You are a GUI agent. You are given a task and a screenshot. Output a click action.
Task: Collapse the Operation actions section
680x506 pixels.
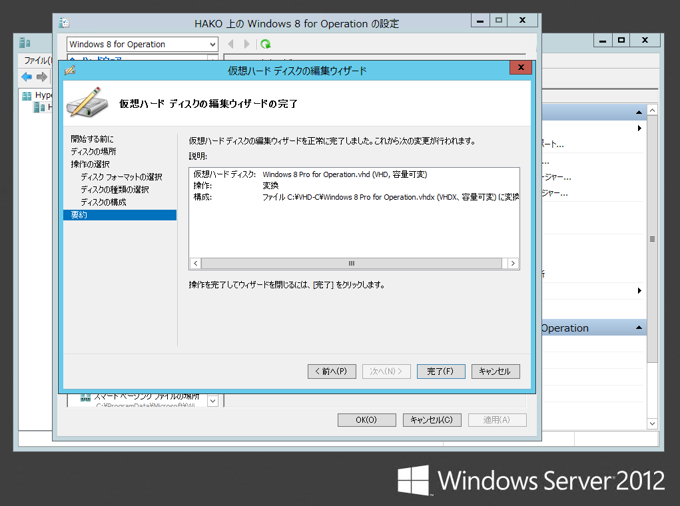tap(639, 328)
